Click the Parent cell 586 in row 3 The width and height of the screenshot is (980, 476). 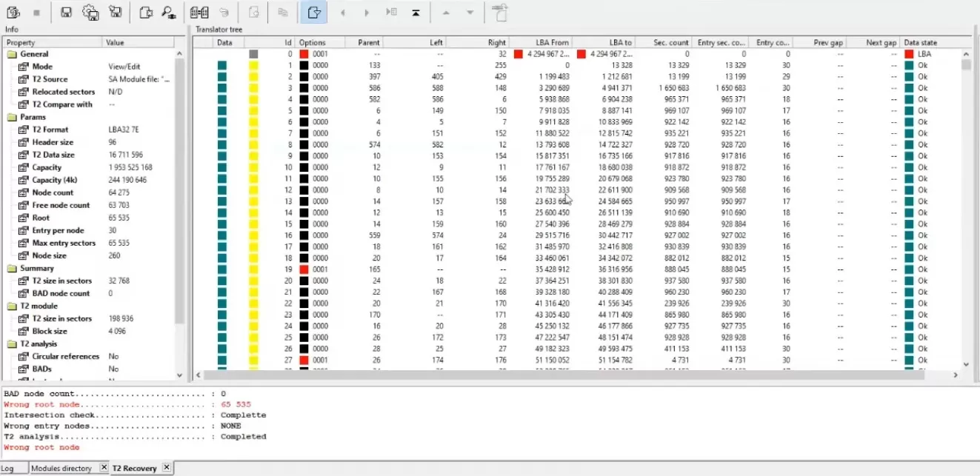pyautogui.click(x=374, y=88)
